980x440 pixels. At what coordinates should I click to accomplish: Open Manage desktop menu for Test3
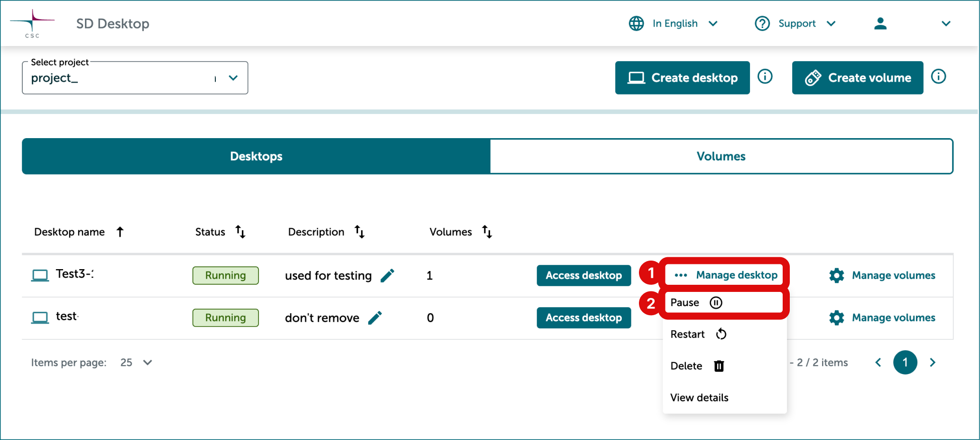click(725, 275)
